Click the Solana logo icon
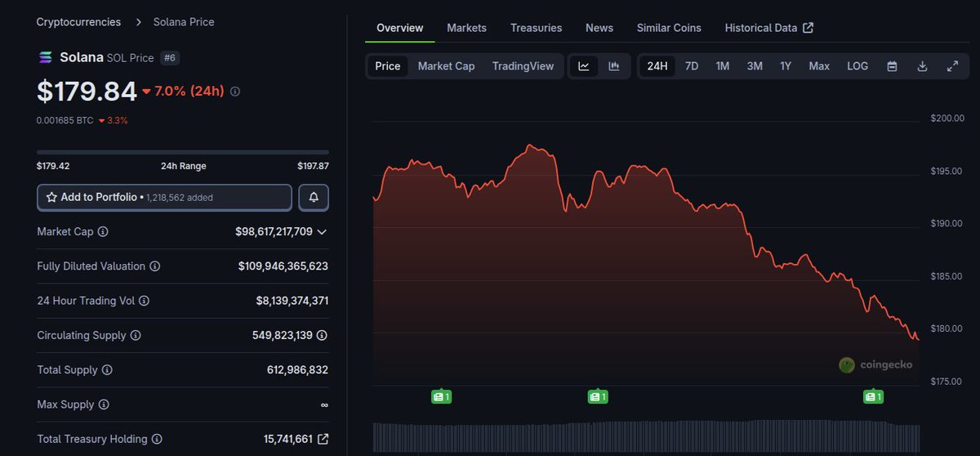The height and width of the screenshot is (456, 980). pyautogui.click(x=45, y=57)
